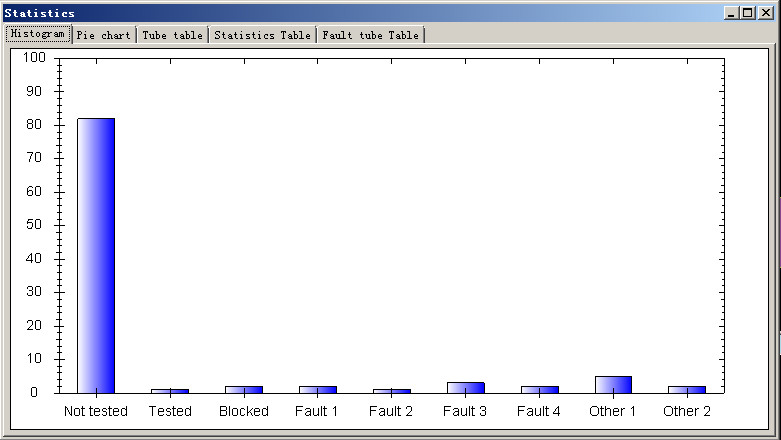
Task: Click the Blocked histogram bar
Action: tap(244, 390)
